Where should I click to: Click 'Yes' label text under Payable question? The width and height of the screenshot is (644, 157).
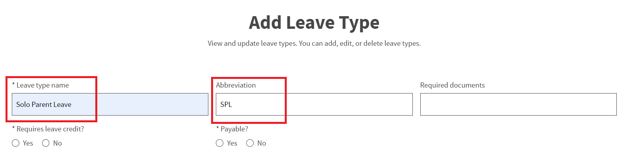coord(232,143)
